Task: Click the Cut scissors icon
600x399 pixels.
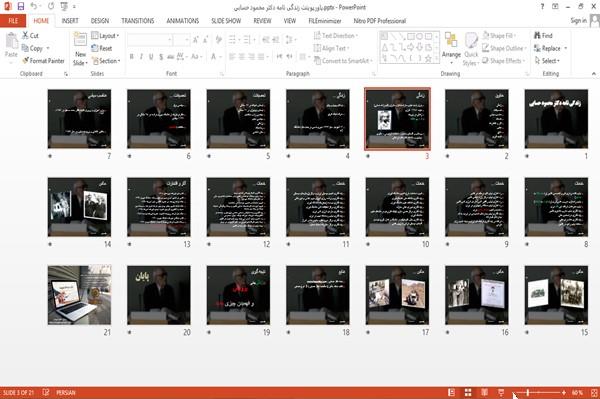Action: 26,36
